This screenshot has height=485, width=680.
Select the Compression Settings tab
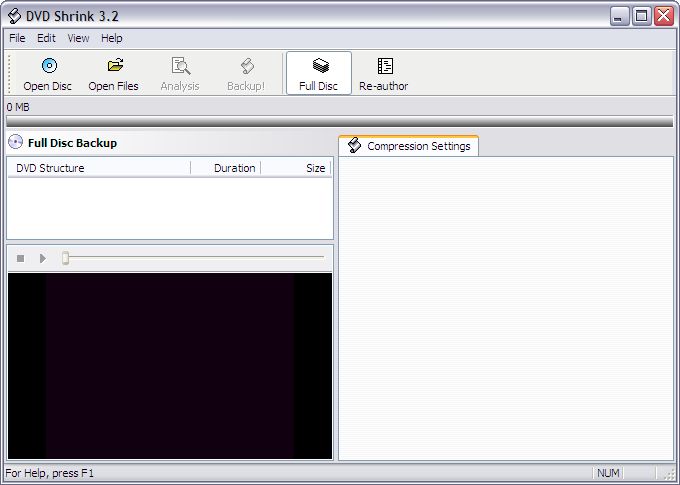pos(409,146)
